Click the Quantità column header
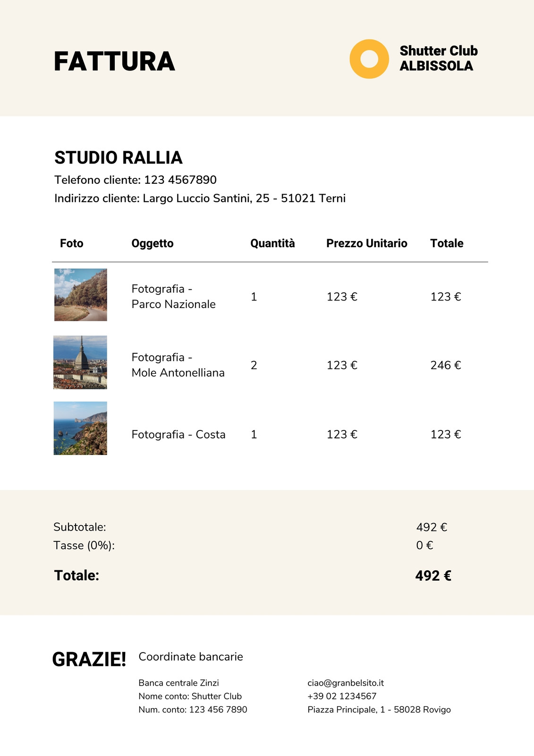This screenshot has height=756, width=534. click(272, 243)
